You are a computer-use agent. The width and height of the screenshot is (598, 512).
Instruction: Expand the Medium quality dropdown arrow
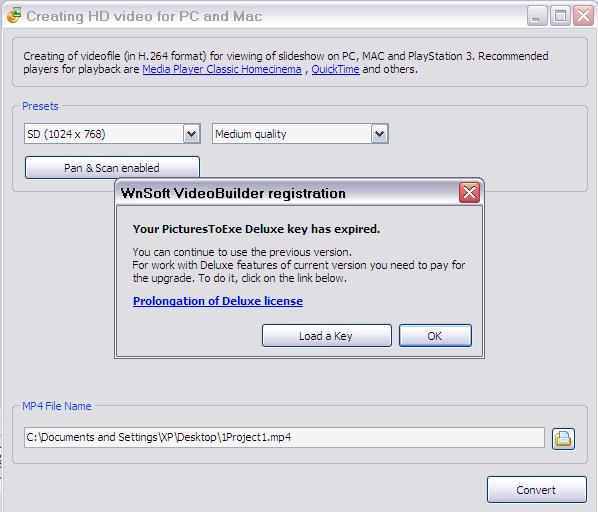click(379, 134)
